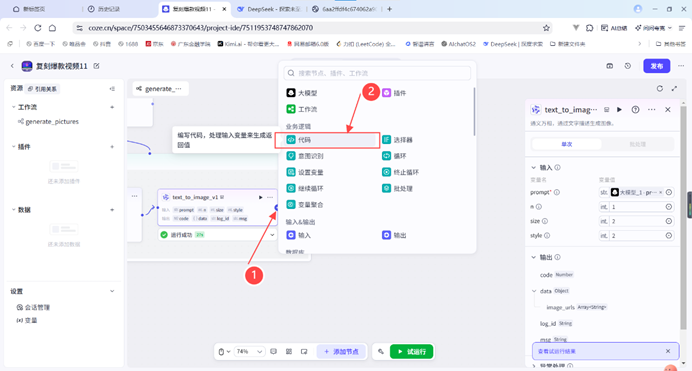Click the 添加节点 add node button
Viewport: 692px width, 371px height.
[x=341, y=352]
